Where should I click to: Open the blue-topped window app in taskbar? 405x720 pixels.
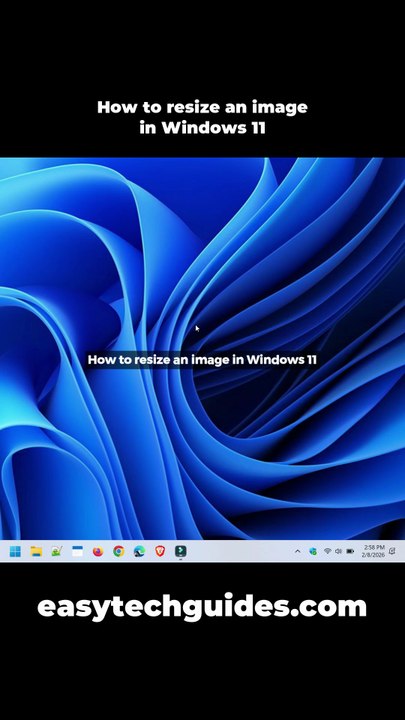(78, 551)
